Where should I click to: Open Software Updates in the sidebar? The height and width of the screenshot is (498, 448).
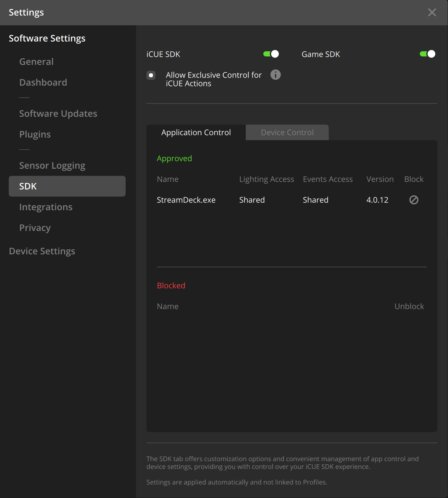[x=58, y=114]
